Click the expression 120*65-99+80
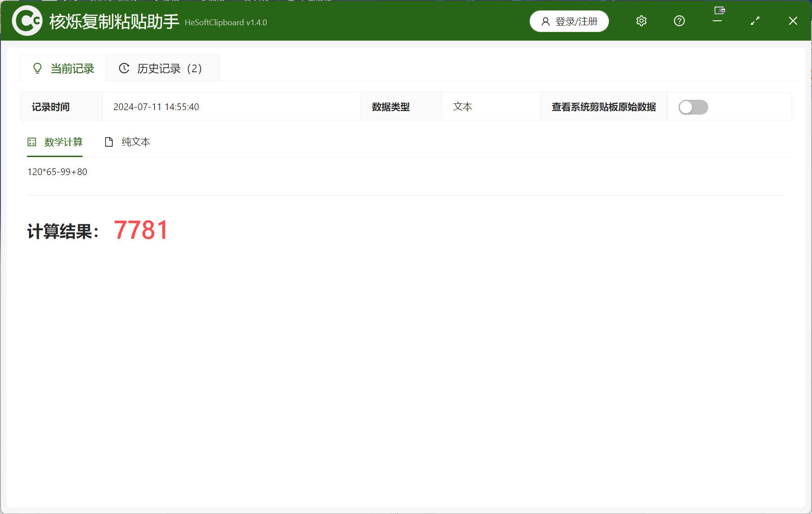The image size is (812, 514). [x=57, y=172]
